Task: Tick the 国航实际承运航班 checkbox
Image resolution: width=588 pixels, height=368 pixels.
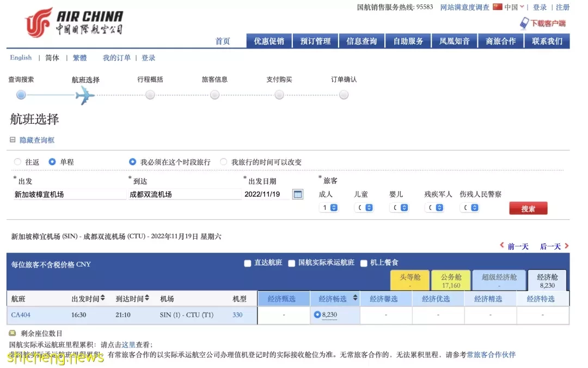Action: coord(291,263)
